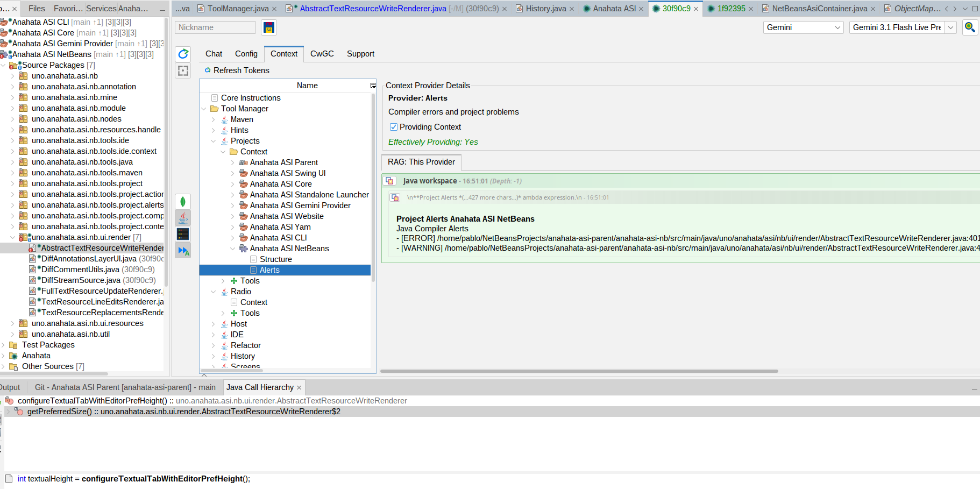Click the server rack icon in side toolbar
The image size is (980, 489).
183,234
